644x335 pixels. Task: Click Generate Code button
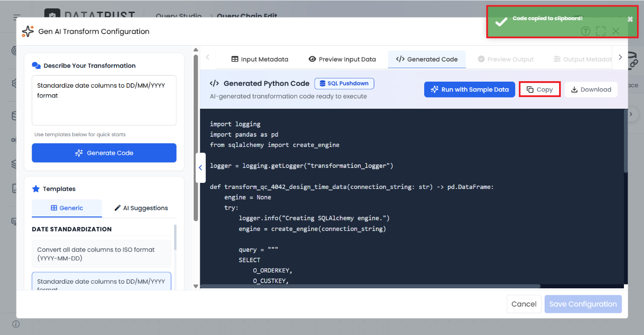click(x=104, y=153)
